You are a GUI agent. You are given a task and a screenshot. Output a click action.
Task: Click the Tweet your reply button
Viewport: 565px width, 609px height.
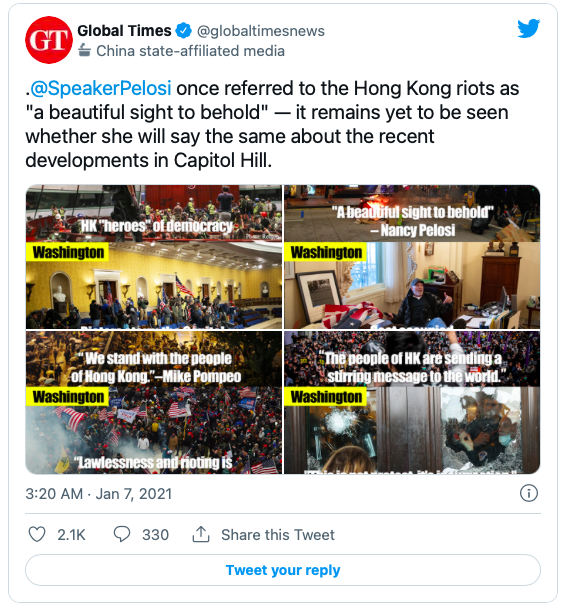(x=283, y=570)
